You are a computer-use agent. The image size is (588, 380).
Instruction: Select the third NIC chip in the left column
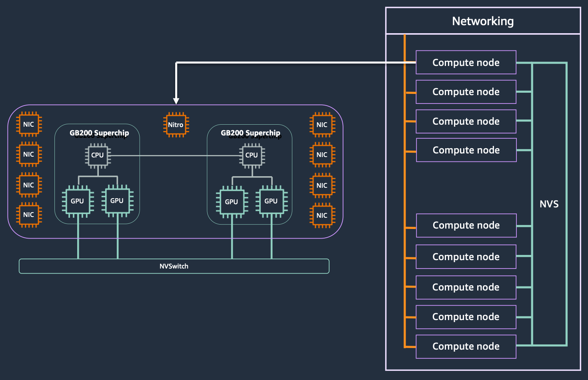click(29, 185)
